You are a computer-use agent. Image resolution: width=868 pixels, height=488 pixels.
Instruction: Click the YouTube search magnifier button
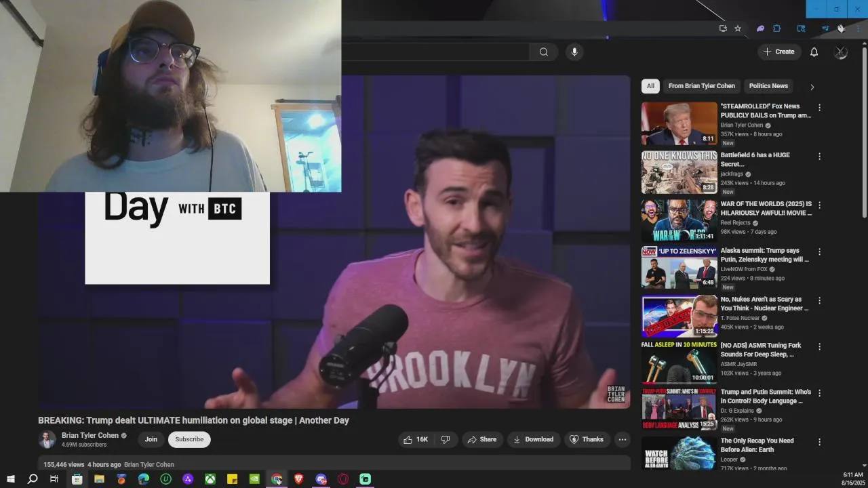tap(543, 52)
